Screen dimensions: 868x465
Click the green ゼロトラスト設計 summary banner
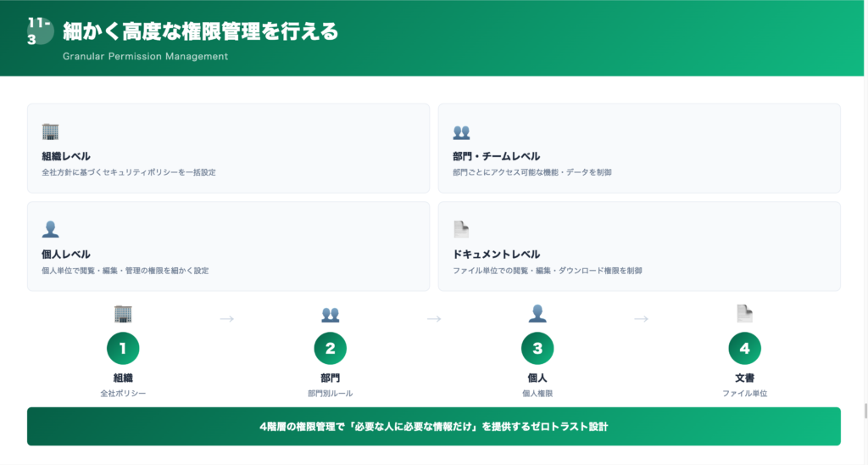[x=434, y=427]
